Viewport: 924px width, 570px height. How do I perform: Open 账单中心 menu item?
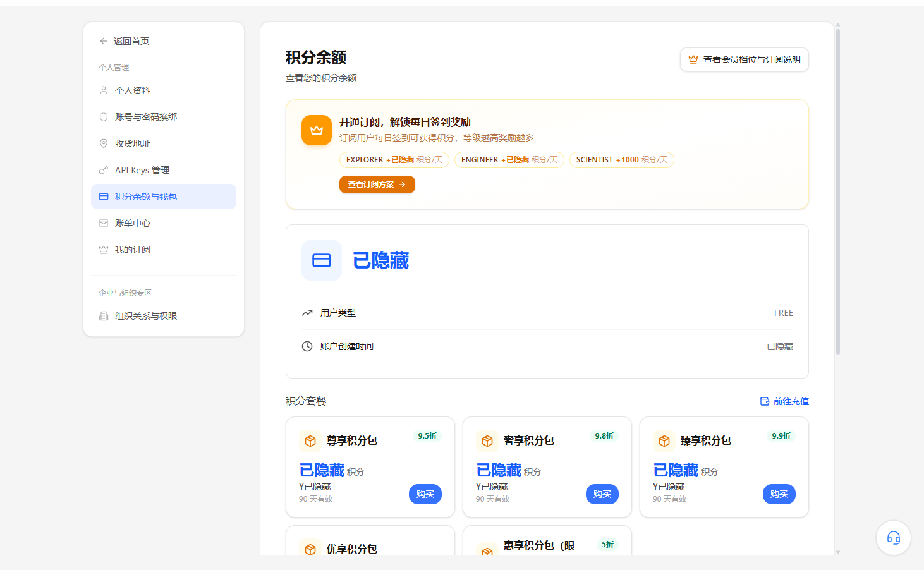pyautogui.click(x=164, y=223)
